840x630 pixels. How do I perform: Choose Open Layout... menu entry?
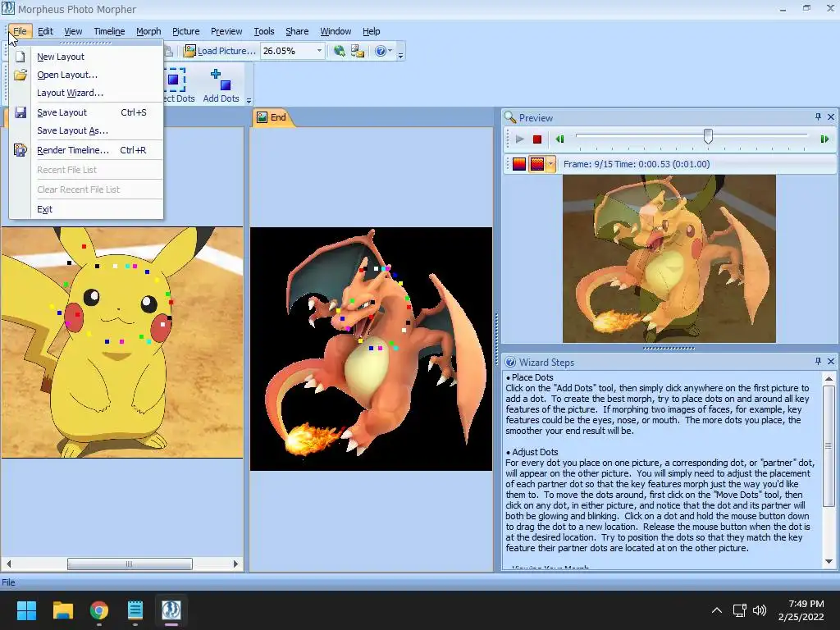[85, 75]
